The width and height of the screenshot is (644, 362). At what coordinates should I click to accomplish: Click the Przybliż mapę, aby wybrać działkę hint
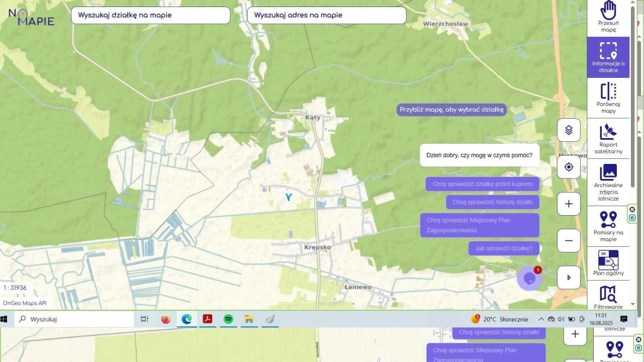[x=452, y=110]
